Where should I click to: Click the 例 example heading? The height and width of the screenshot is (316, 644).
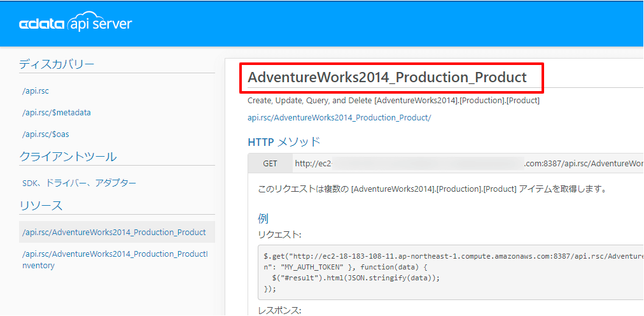[x=263, y=219]
